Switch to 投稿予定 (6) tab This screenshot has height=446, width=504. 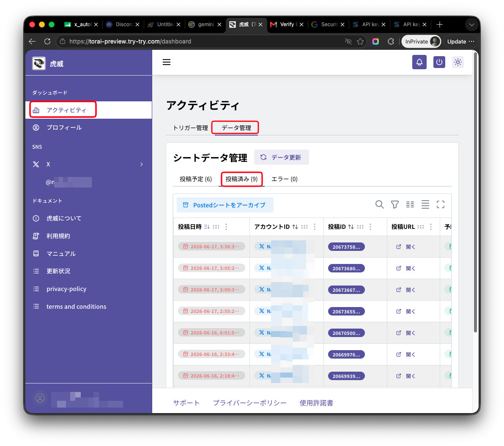click(x=195, y=179)
